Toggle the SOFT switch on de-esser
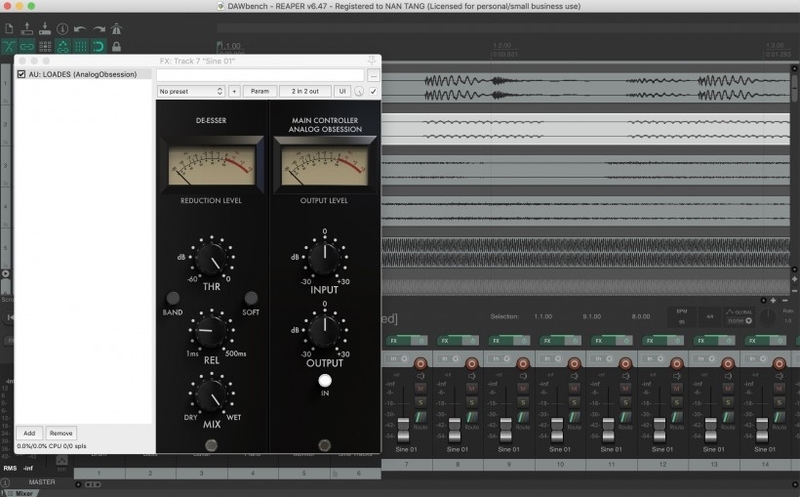Screen dimensions: 800x497 coord(251,297)
